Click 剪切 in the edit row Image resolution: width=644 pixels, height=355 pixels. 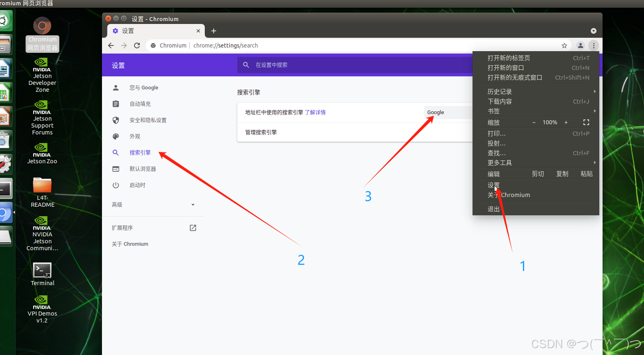pos(538,174)
